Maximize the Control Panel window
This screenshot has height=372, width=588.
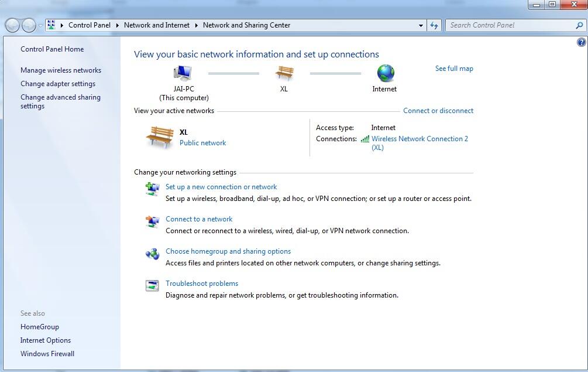pos(552,5)
